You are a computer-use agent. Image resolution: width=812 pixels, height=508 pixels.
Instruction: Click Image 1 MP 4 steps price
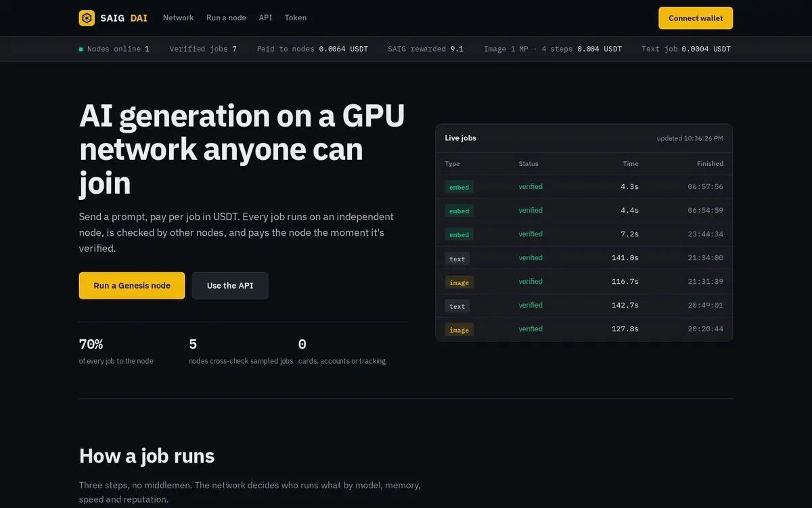(553, 49)
